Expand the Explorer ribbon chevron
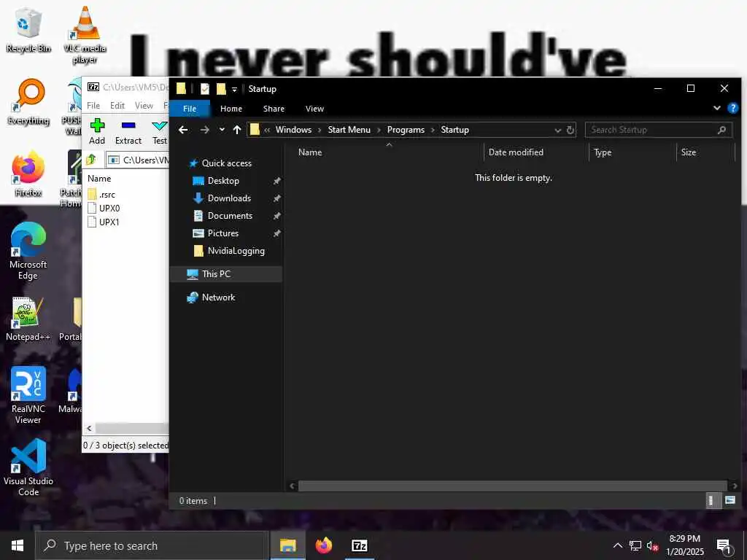Image resolution: width=747 pixels, height=560 pixels. [x=716, y=108]
